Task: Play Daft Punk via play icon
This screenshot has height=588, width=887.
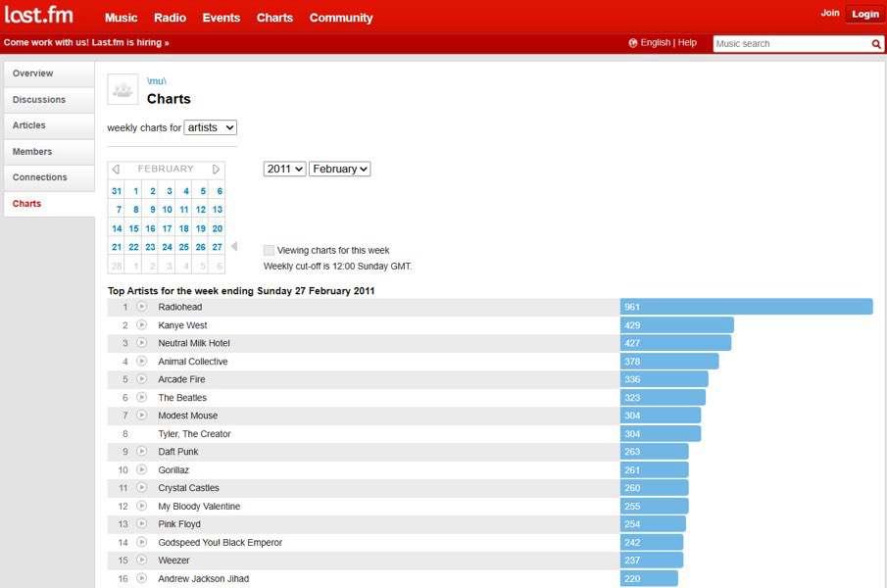Action: 141,451
